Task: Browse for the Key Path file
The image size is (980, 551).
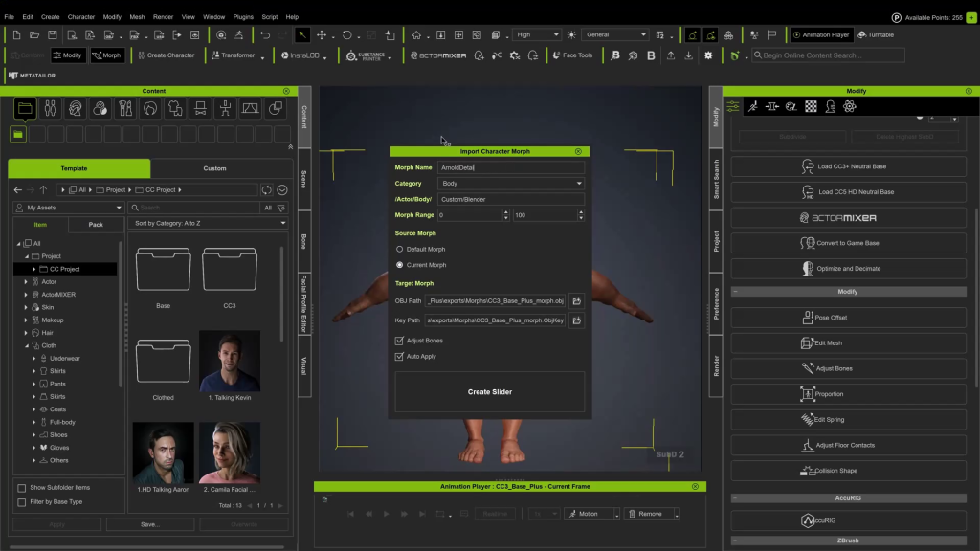Action: point(577,320)
